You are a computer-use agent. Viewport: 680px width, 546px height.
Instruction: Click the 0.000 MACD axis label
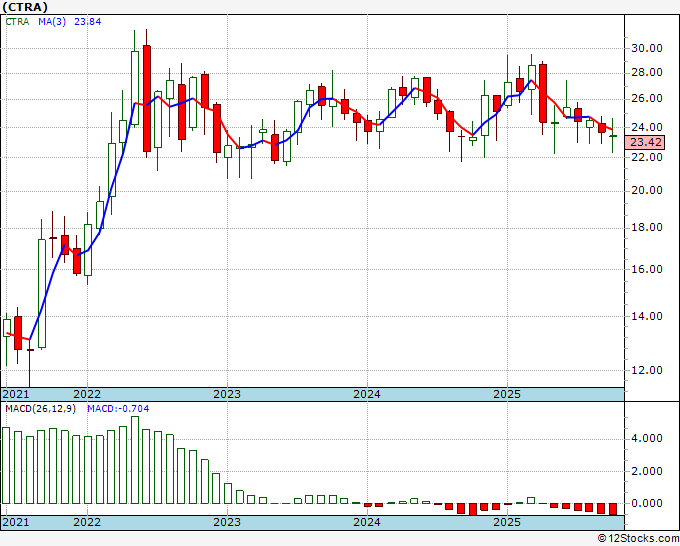pos(648,504)
